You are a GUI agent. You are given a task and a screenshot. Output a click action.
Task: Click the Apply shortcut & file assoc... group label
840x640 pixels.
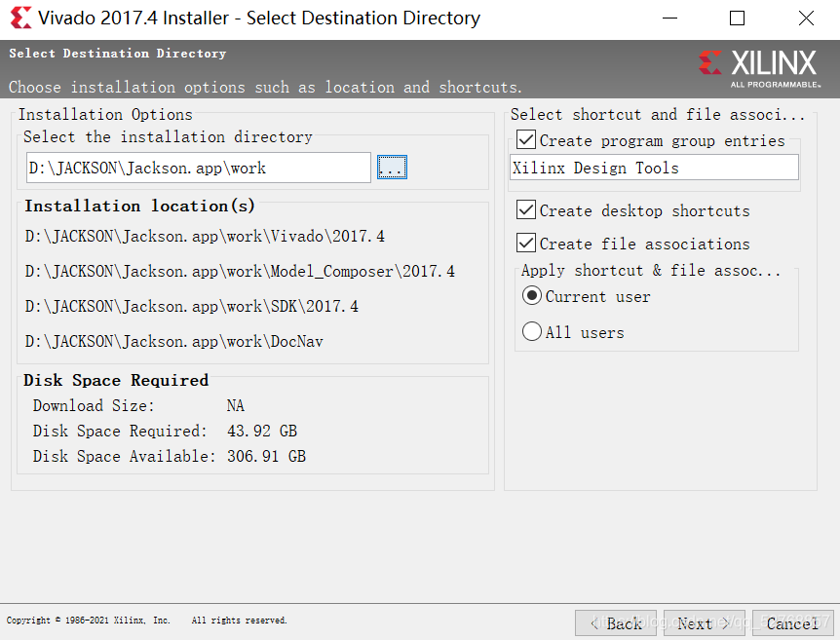[650, 271]
